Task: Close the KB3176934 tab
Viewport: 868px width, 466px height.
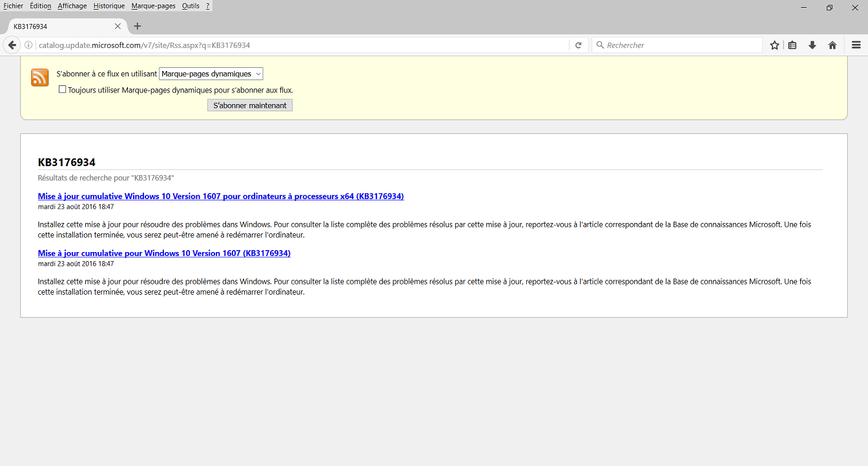Action: [118, 26]
